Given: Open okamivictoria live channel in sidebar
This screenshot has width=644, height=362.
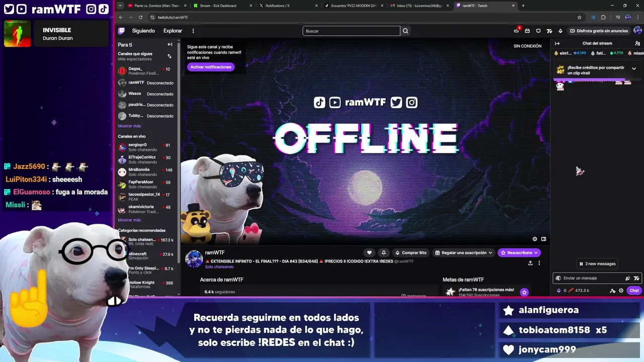Looking at the screenshot, I should 146,209.
